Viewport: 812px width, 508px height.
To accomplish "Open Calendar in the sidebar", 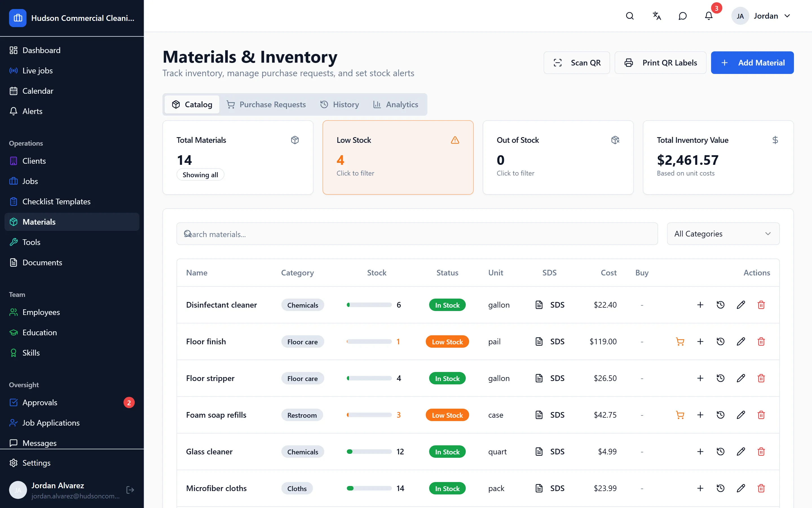I will pyautogui.click(x=72, y=91).
